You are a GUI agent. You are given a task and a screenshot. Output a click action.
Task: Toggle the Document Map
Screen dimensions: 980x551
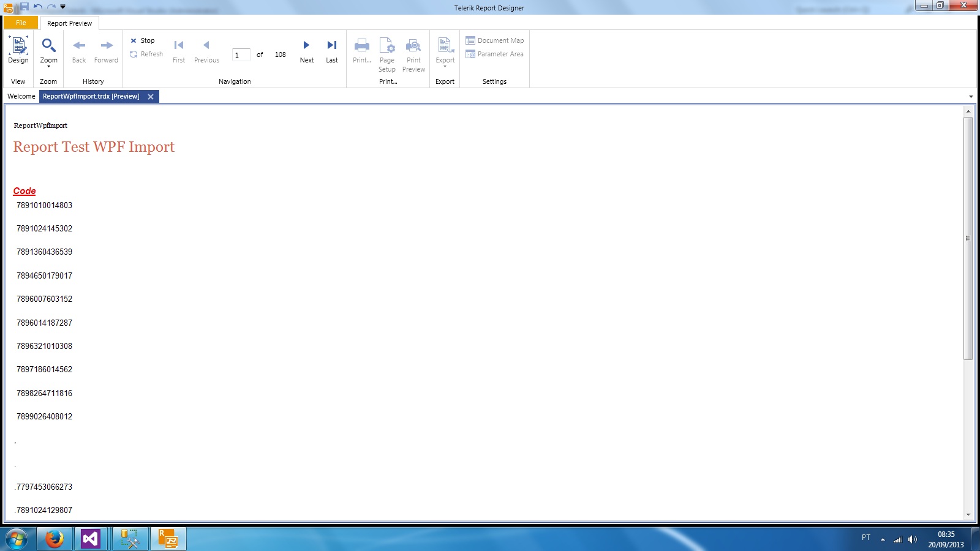pyautogui.click(x=495, y=40)
